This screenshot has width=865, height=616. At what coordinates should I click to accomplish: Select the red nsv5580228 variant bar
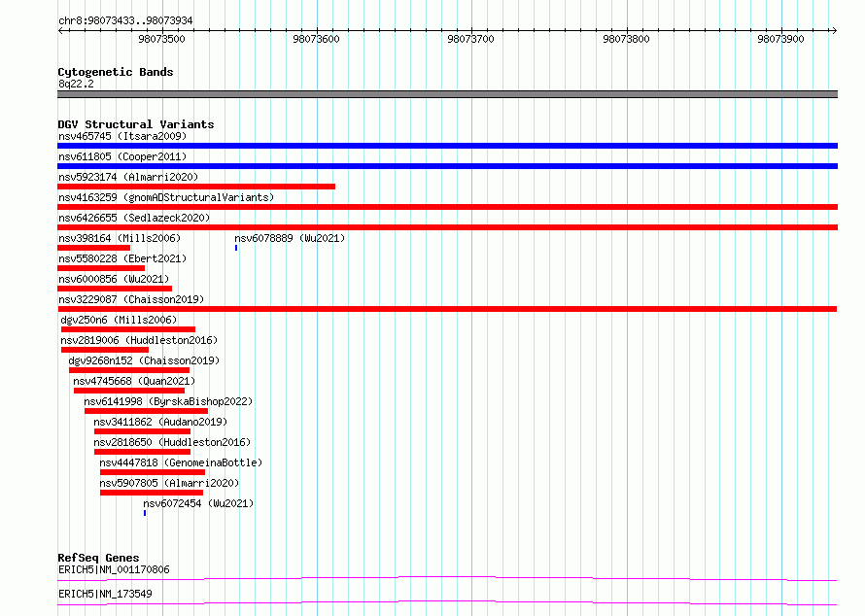(101, 268)
